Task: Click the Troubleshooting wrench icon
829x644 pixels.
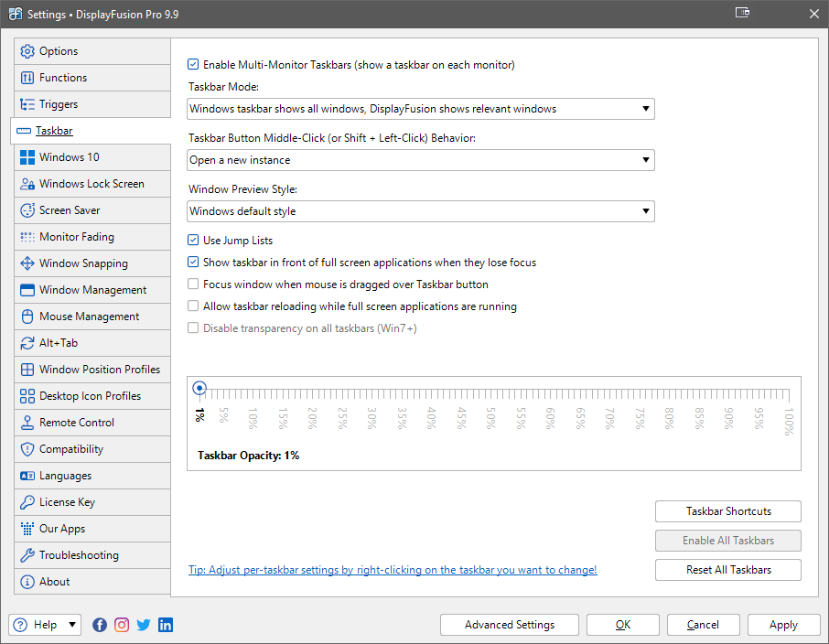Action: [x=27, y=555]
